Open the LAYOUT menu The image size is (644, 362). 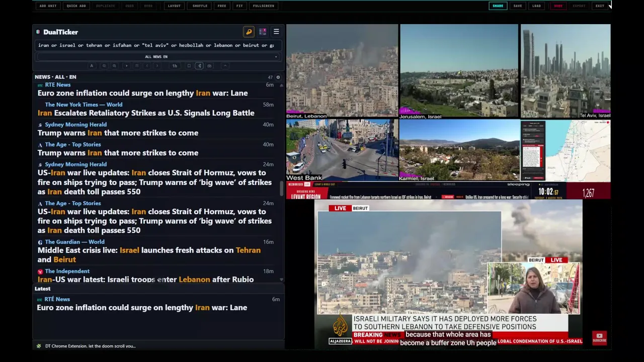(x=174, y=6)
